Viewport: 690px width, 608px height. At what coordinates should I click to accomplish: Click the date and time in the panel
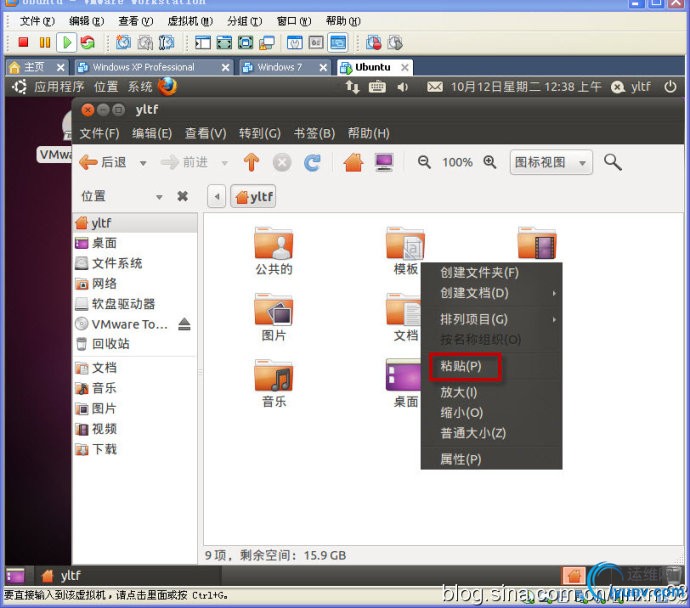point(526,87)
